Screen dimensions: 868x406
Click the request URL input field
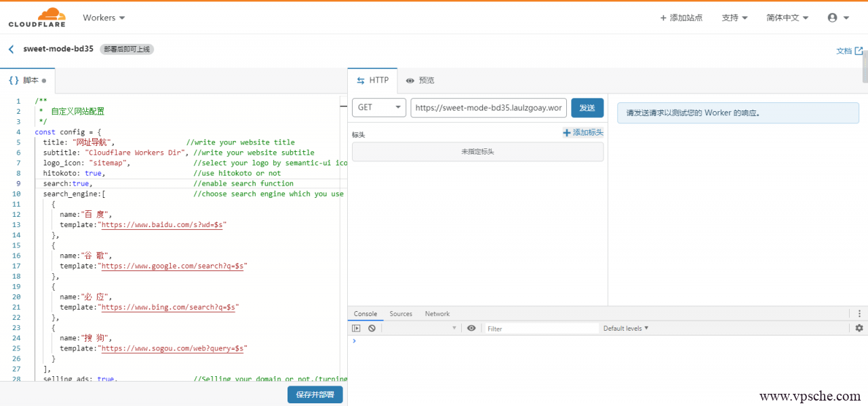tap(488, 108)
